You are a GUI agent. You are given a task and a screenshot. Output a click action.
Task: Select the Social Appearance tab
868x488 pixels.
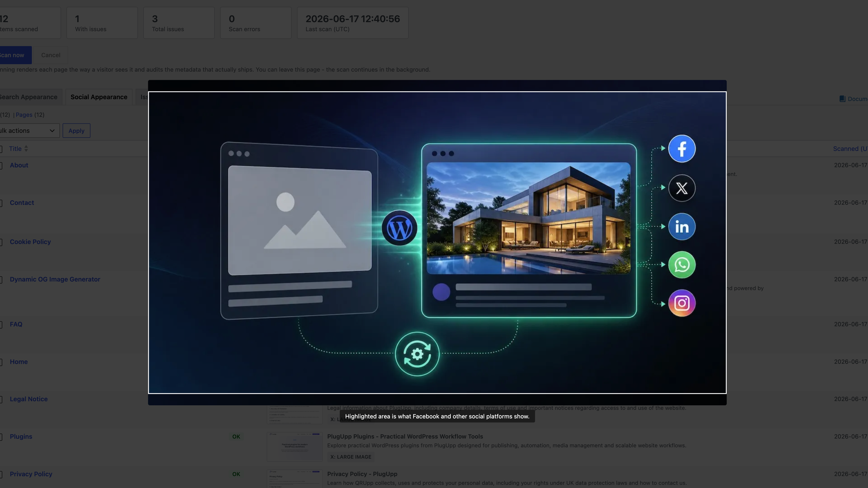[x=99, y=97]
